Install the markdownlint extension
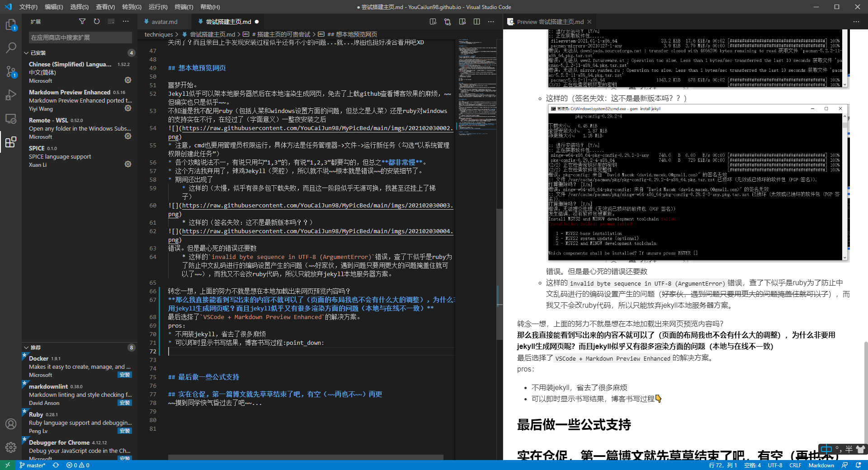 click(124, 403)
